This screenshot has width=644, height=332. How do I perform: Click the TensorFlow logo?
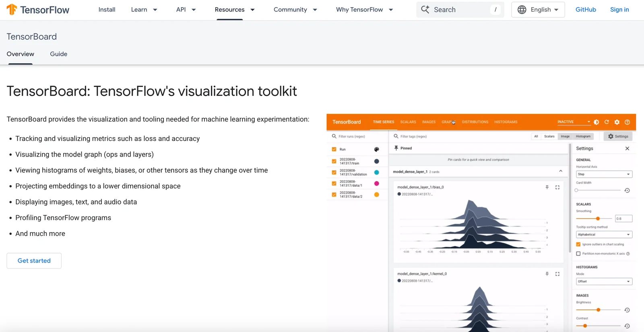[x=38, y=10]
